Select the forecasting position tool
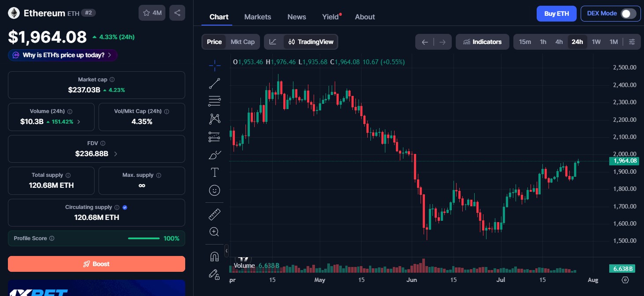644x296 pixels. click(214, 137)
